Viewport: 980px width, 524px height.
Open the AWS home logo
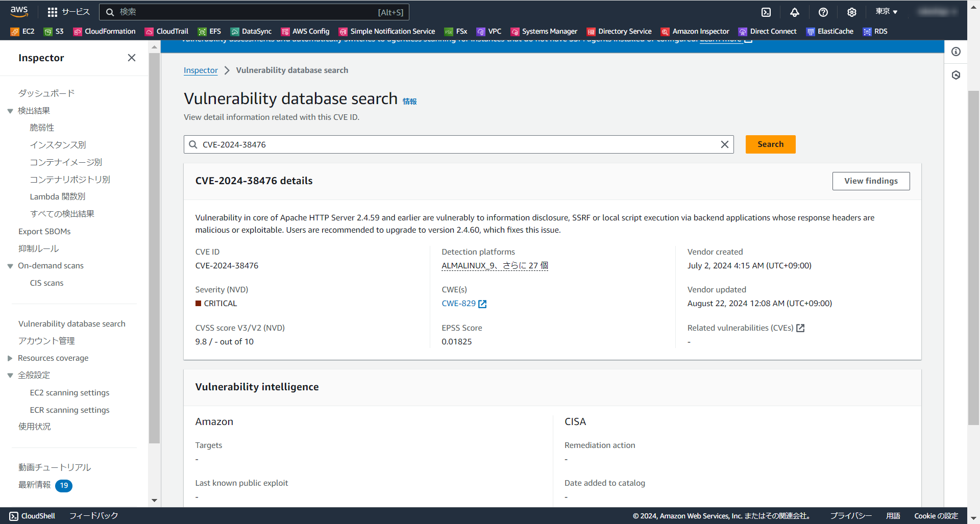click(x=19, y=11)
